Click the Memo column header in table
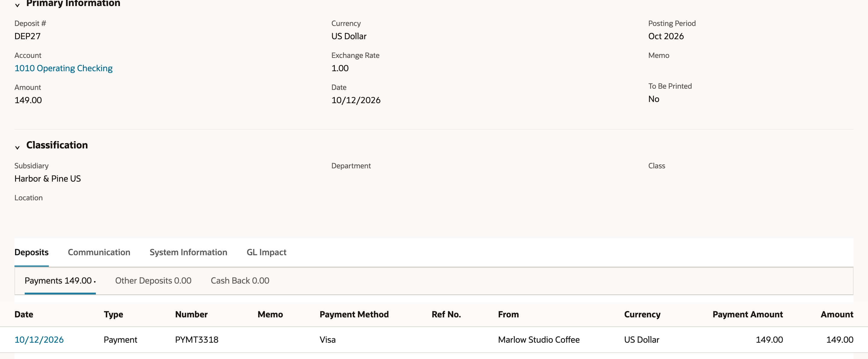Screen dimensions: 868x359 (270, 314)
